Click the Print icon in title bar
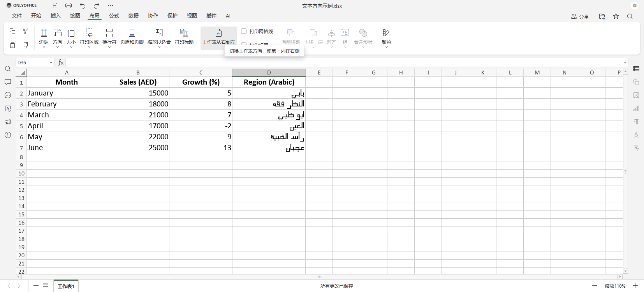The width and height of the screenshot is (644, 292). pos(69,5)
